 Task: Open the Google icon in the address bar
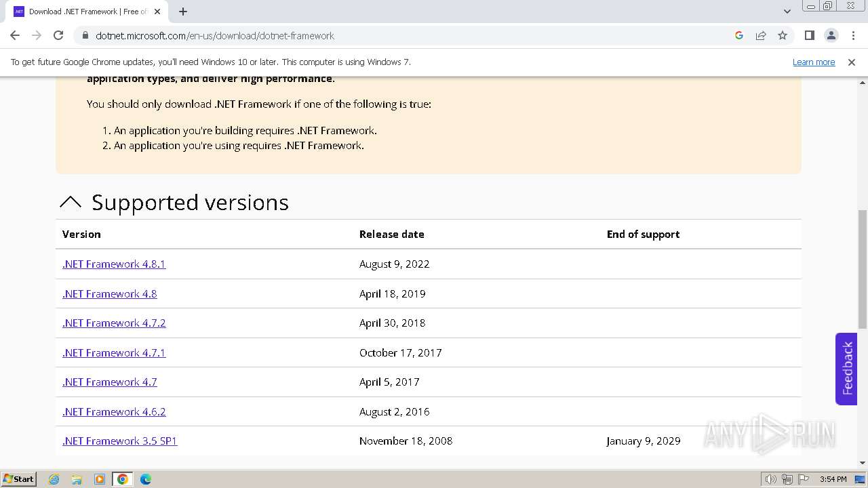739,35
